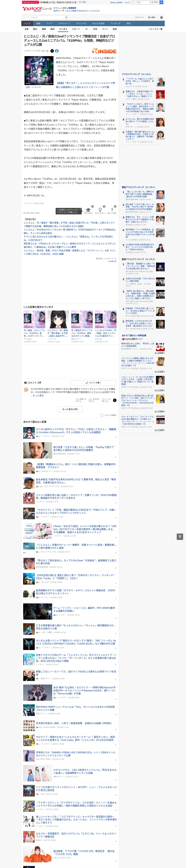Click blue search button in top Yahoo bar
This screenshot has width=186, height=868.
coord(161,2)
